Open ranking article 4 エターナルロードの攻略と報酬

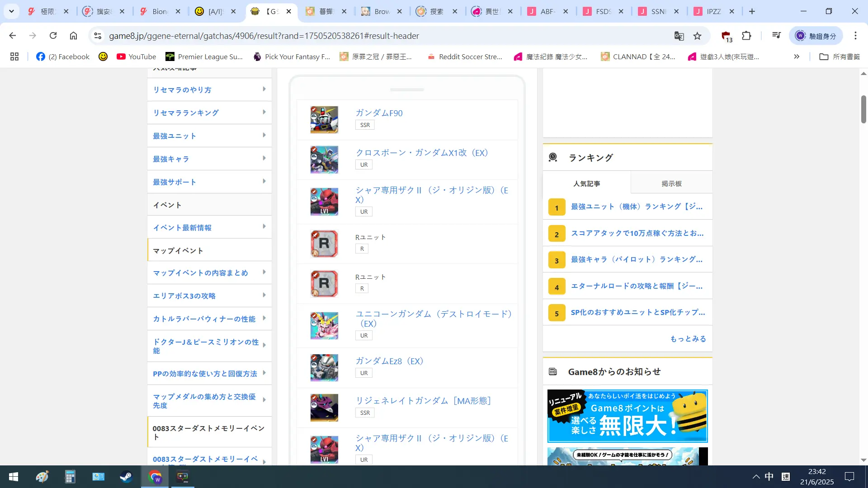tap(637, 286)
